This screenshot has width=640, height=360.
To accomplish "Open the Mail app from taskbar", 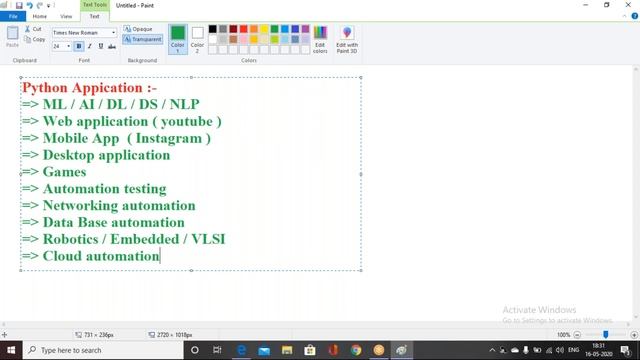I will pyautogui.click(x=264, y=350).
